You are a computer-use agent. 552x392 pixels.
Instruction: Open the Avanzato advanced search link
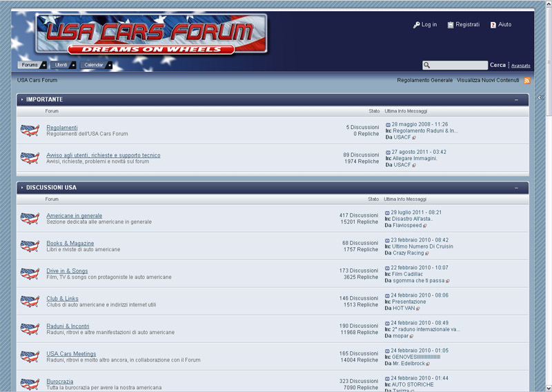pos(521,66)
